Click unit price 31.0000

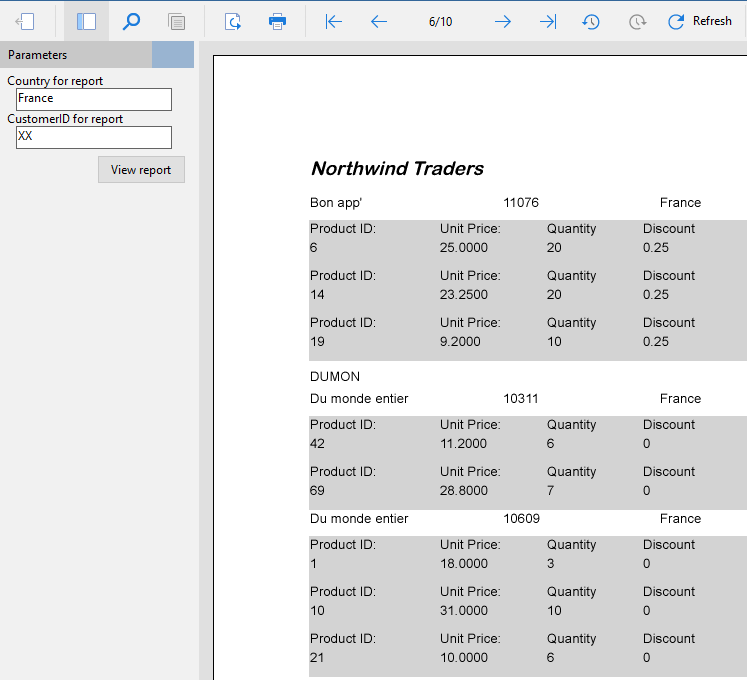[x=464, y=610]
